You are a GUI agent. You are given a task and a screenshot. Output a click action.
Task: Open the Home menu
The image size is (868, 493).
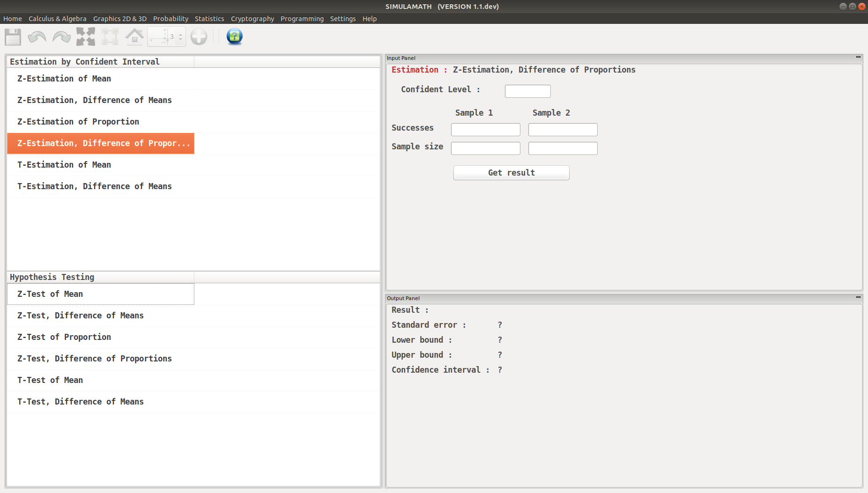tap(13, 19)
